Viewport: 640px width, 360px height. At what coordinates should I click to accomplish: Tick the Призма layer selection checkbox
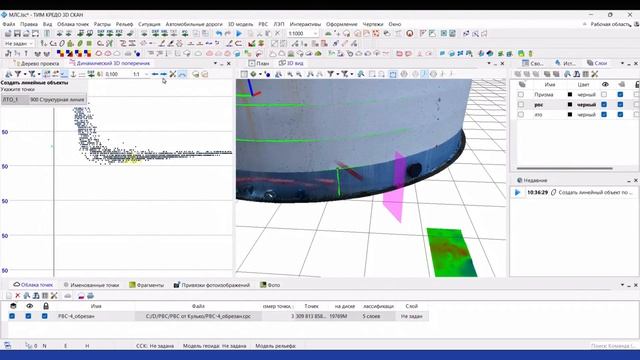(520, 95)
